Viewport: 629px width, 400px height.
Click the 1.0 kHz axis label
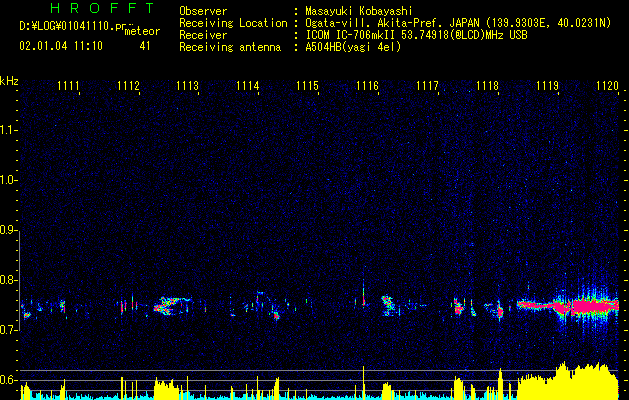click(8, 180)
